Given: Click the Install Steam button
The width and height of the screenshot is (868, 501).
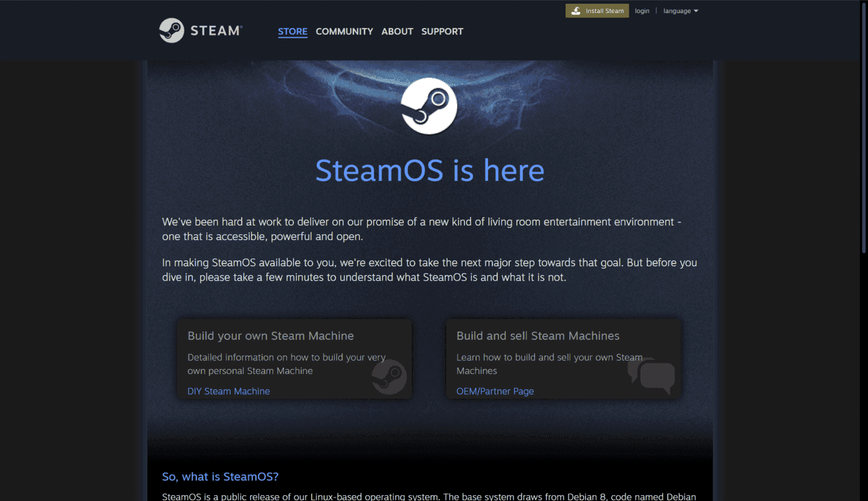Looking at the screenshot, I should click(x=597, y=11).
